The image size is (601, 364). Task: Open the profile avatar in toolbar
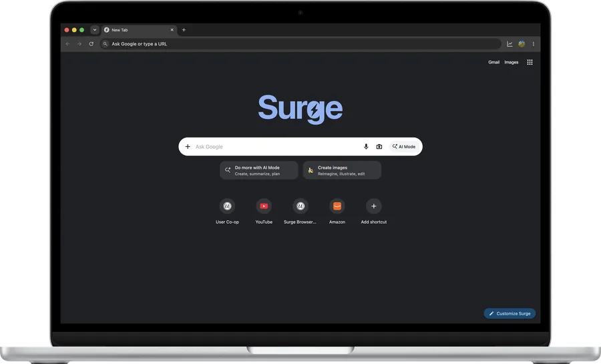(522, 44)
